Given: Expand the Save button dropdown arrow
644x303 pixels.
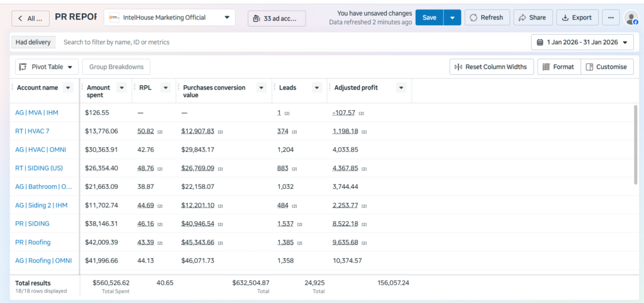Looking at the screenshot, I should point(452,18).
